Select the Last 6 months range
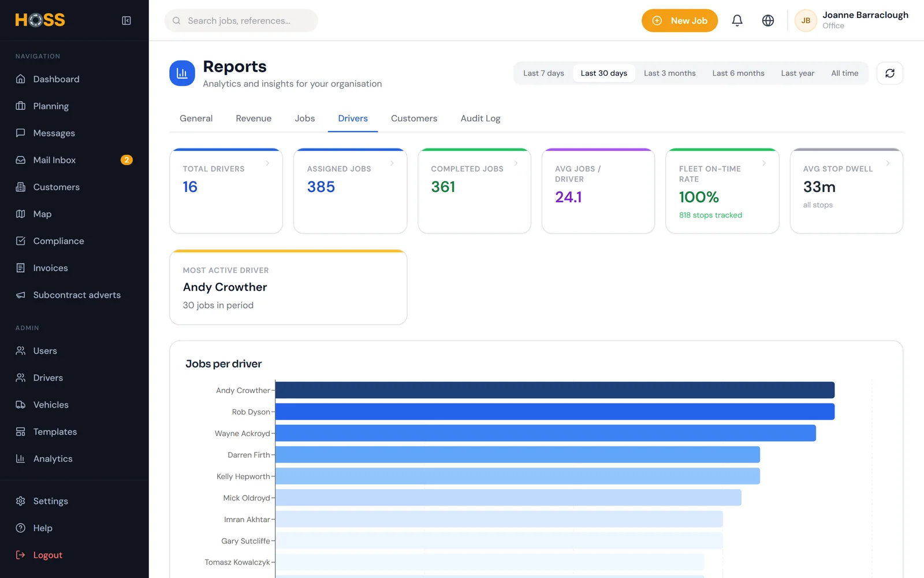Viewport: 924px width, 578px height. pyautogui.click(x=738, y=73)
